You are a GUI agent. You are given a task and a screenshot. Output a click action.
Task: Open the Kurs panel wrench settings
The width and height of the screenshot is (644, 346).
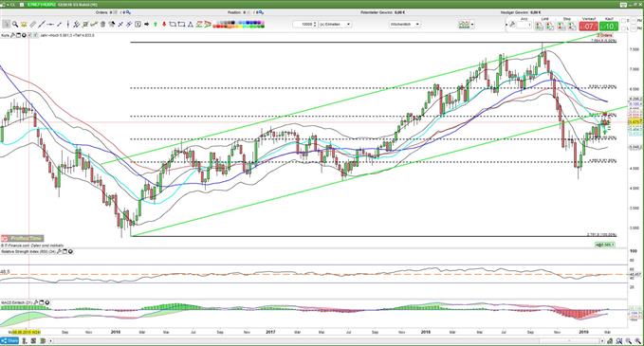click(x=12, y=35)
